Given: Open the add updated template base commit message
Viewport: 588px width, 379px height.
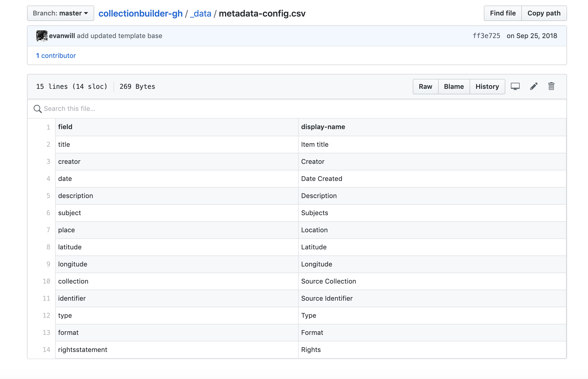Looking at the screenshot, I should [x=119, y=36].
